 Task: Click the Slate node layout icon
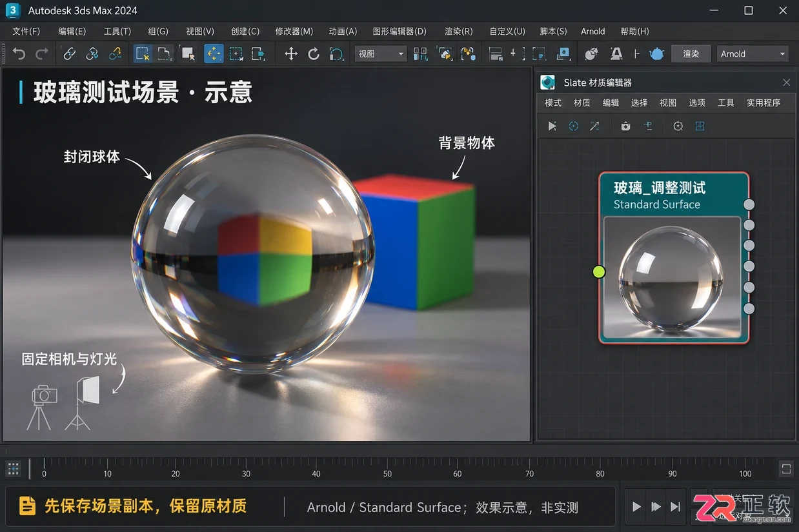pos(648,126)
